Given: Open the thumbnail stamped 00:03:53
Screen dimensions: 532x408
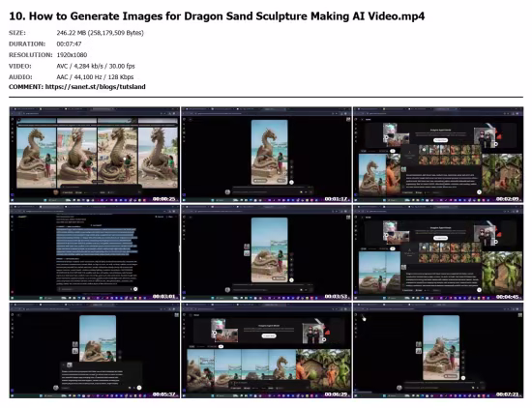Looking at the screenshot, I should click(266, 252).
